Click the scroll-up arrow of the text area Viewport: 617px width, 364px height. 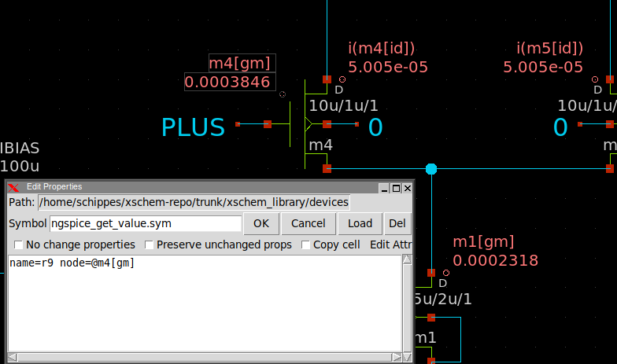pyautogui.click(x=407, y=259)
